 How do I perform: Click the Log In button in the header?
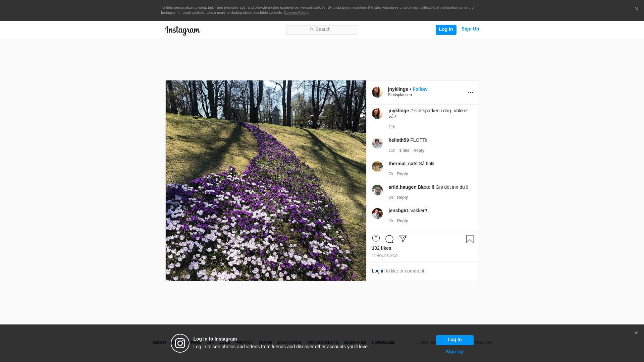pyautogui.click(x=446, y=29)
